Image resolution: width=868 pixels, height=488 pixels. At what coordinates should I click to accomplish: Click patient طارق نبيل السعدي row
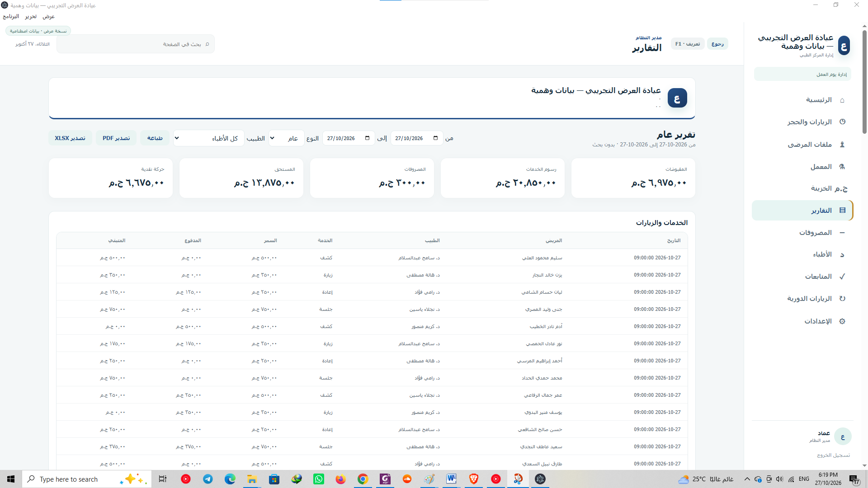click(x=372, y=464)
